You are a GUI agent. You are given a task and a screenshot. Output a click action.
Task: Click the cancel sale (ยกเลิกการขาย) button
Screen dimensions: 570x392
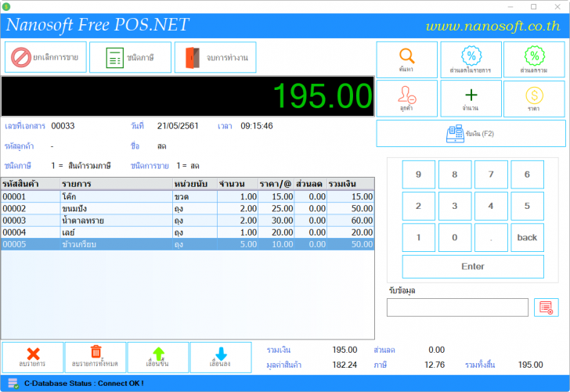45,57
